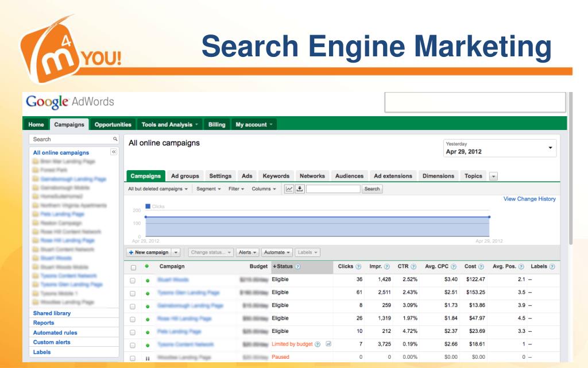
Task: Click green status dot in $153.25 cost row
Action: point(148,294)
